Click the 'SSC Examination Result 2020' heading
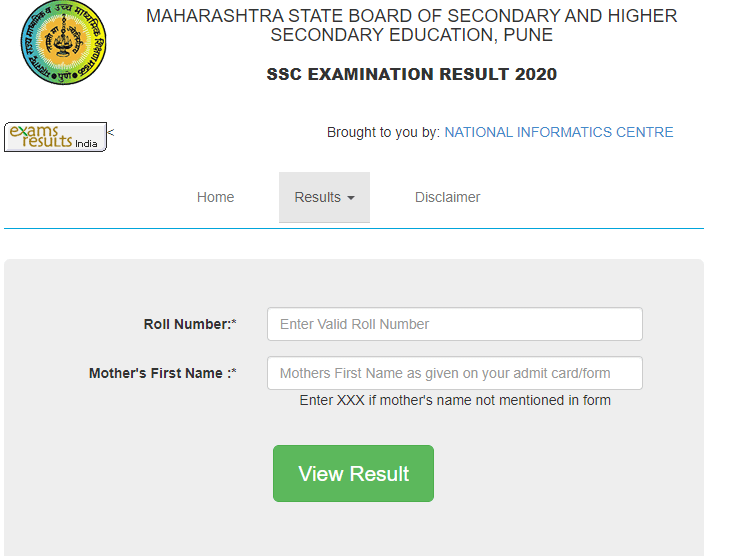The width and height of the screenshot is (743, 556). tap(411, 74)
